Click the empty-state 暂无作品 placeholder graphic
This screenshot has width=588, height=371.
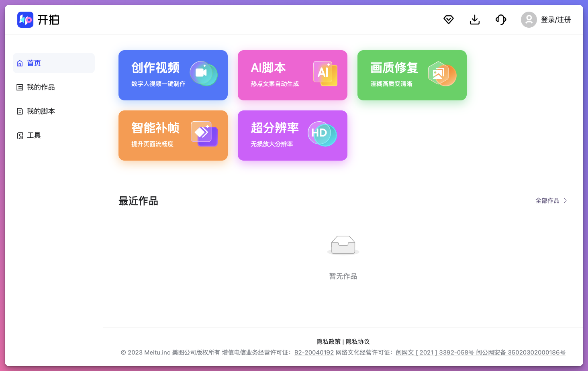coord(343,245)
